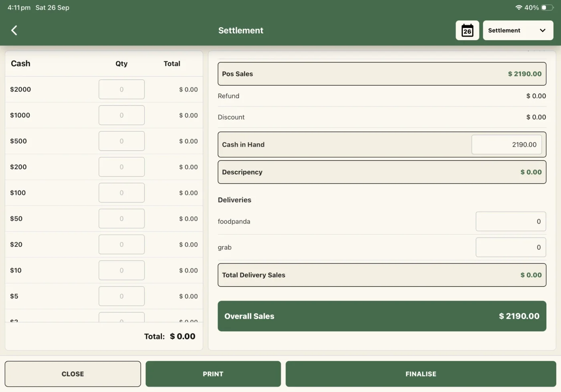Tap the back arrow icon
This screenshot has height=392, width=561.
pos(14,30)
